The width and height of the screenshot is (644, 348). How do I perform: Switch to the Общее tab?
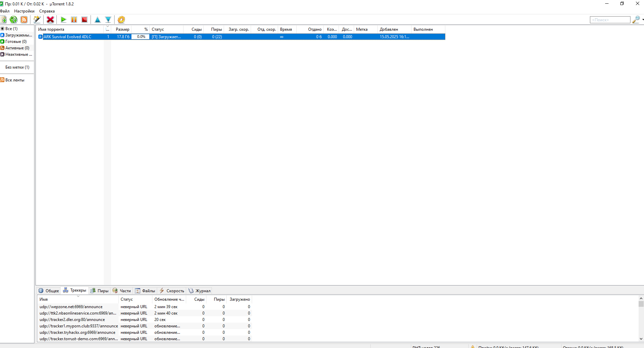49,291
